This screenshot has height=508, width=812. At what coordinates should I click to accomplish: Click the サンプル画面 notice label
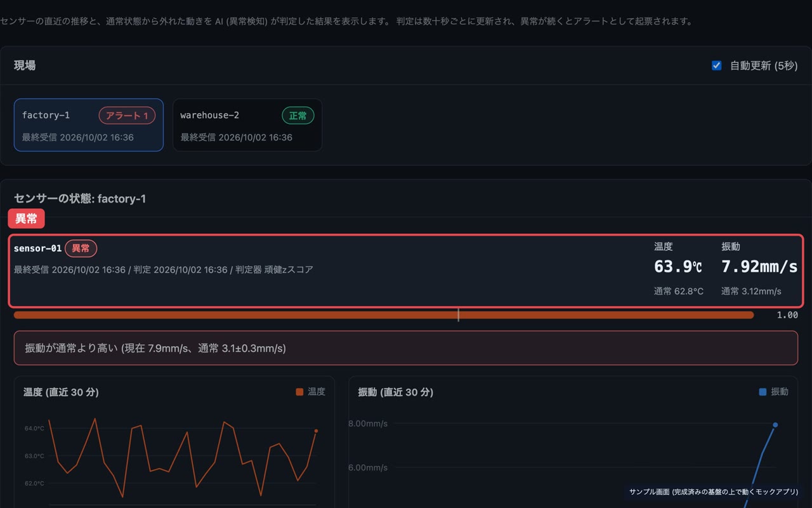click(714, 492)
